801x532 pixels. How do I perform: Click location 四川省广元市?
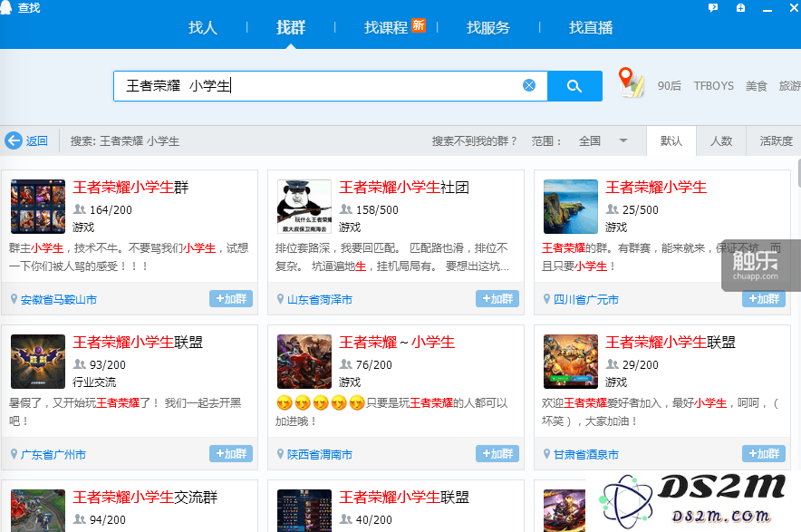(586, 300)
